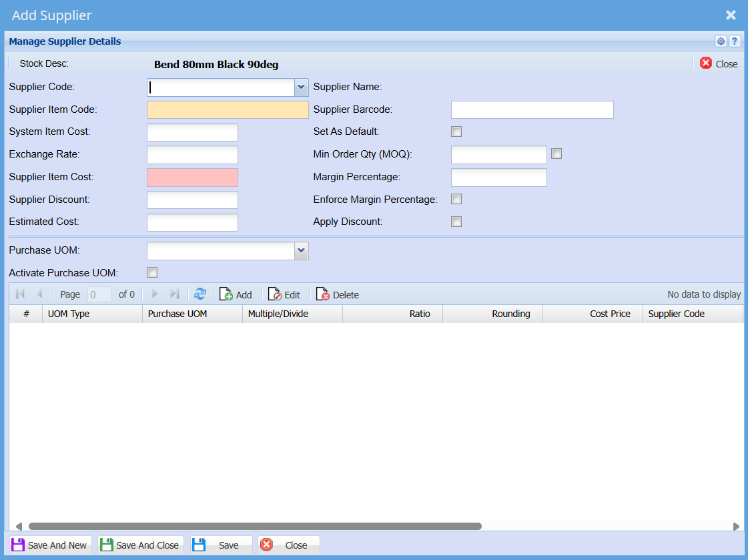Click the Purchase UOM combo input
The height and width of the screenshot is (560, 748).
221,251
